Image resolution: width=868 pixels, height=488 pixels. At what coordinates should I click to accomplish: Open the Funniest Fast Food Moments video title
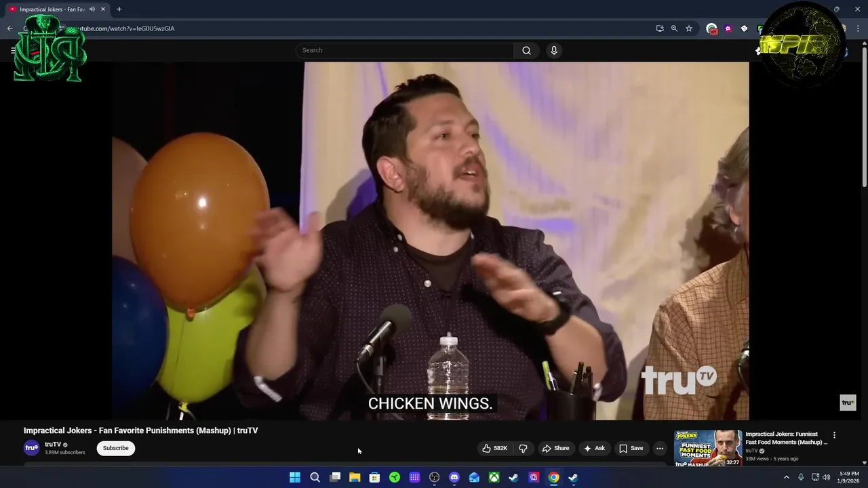point(787,438)
